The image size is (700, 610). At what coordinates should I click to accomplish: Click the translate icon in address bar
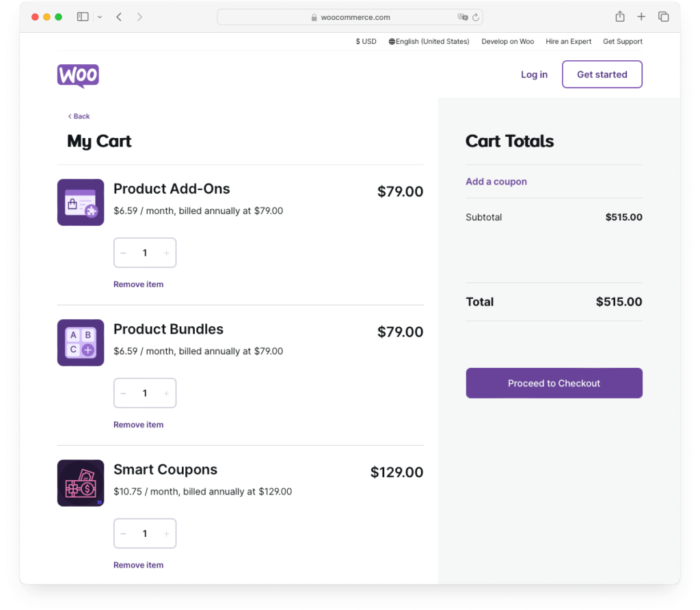463,17
